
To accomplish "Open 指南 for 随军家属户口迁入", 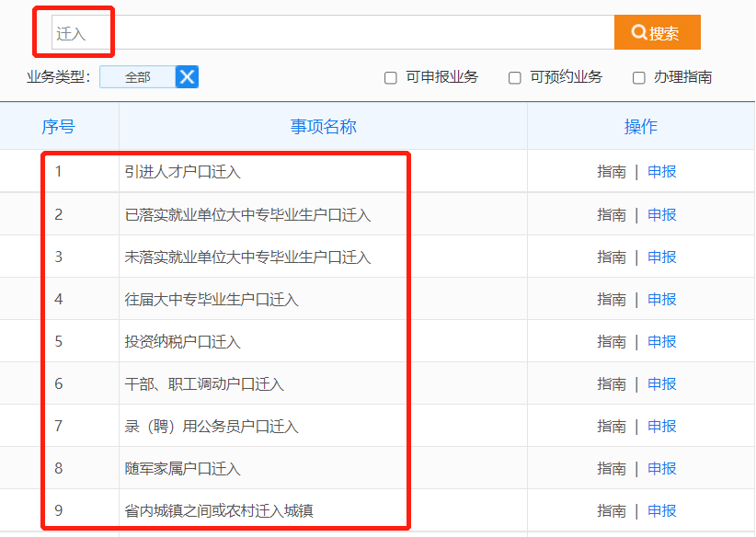I will [612, 468].
